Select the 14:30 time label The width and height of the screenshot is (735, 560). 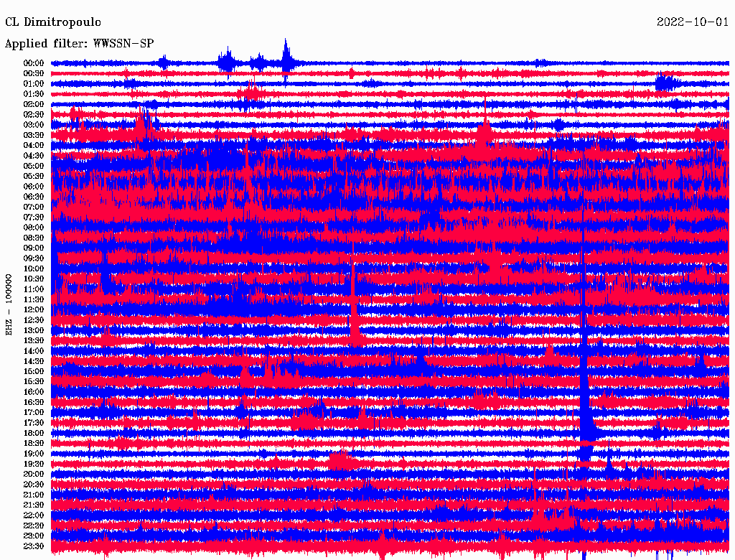pos(34,361)
